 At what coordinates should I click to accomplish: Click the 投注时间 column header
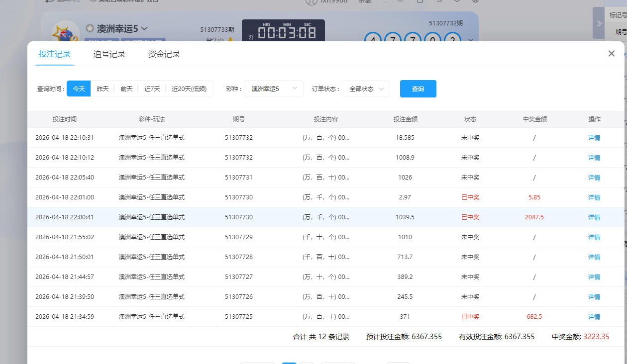[x=65, y=119]
